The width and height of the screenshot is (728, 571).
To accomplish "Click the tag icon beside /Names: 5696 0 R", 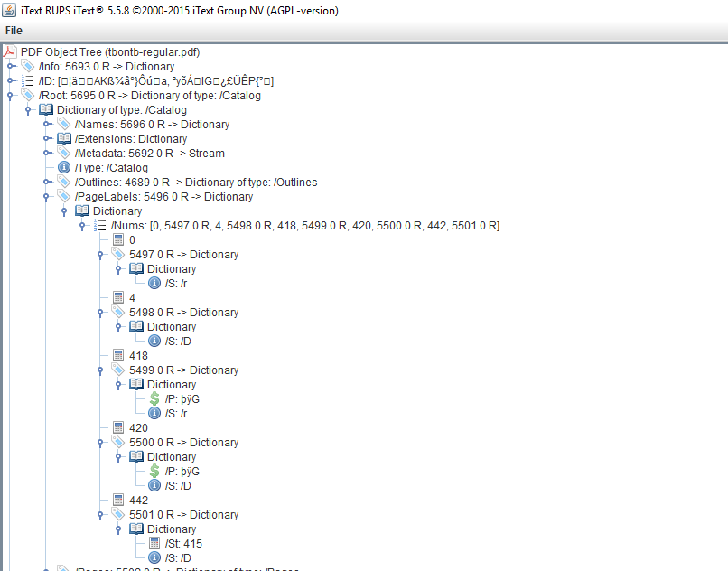I will tap(63, 124).
